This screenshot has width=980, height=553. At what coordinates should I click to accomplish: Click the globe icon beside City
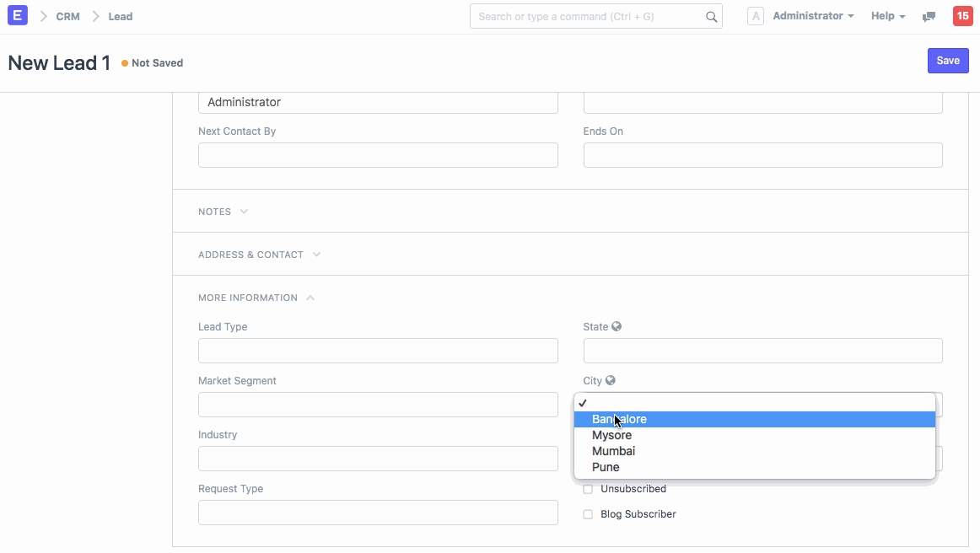click(611, 380)
